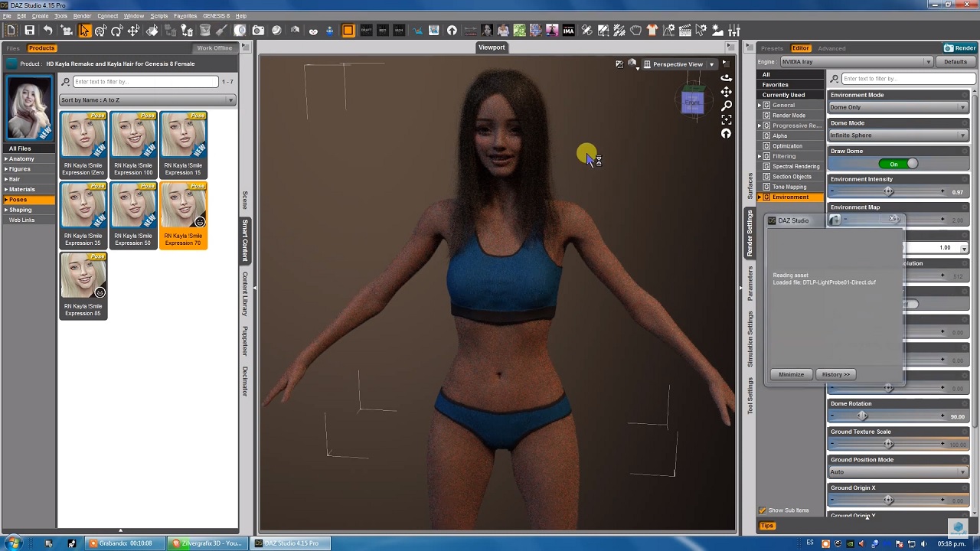Uncheck the Show Sub Items checkbox

(x=763, y=510)
